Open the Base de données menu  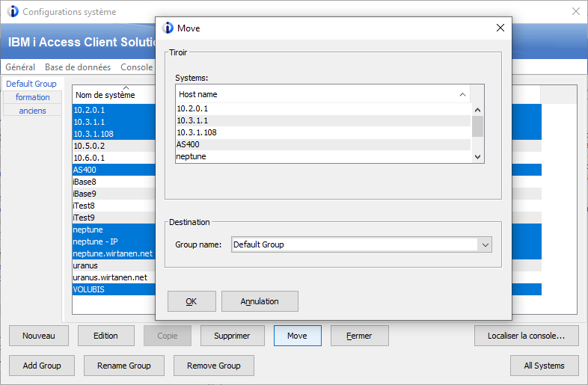click(x=78, y=67)
